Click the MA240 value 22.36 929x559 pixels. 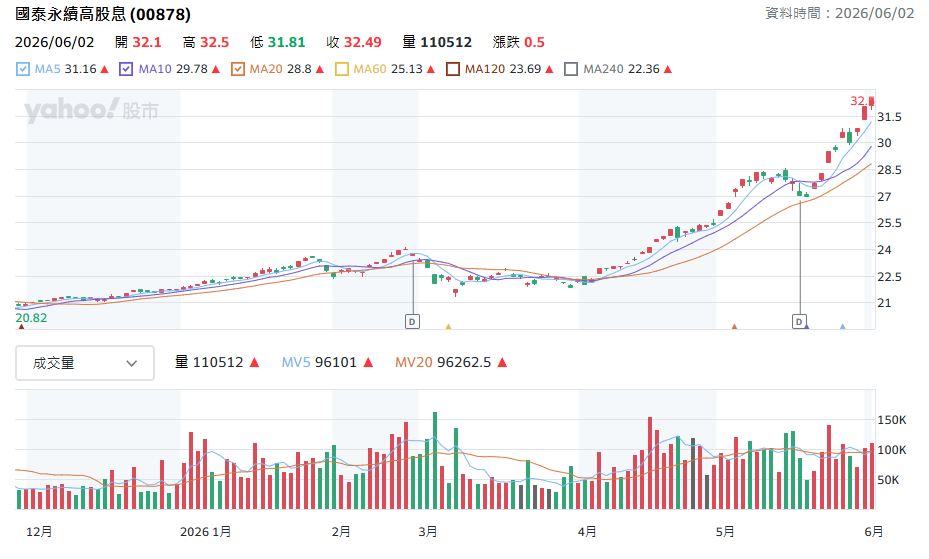(644, 69)
